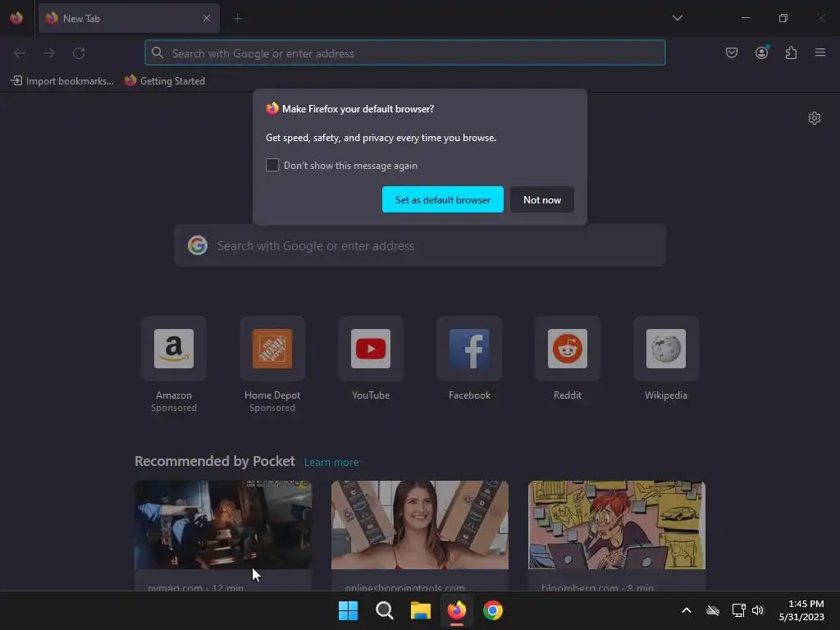Go forward using the forward arrow
Image resolution: width=840 pixels, height=630 pixels.
(49, 53)
